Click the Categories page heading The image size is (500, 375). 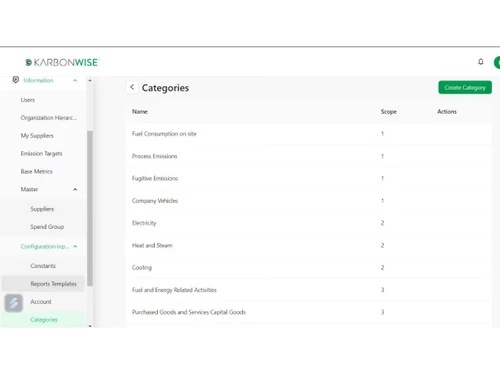[x=165, y=88]
